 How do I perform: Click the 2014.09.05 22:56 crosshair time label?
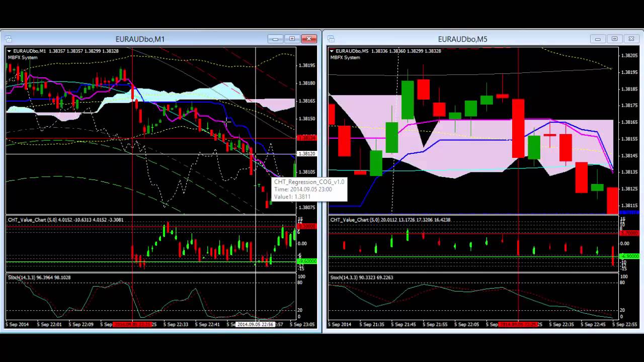[x=256, y=325]
